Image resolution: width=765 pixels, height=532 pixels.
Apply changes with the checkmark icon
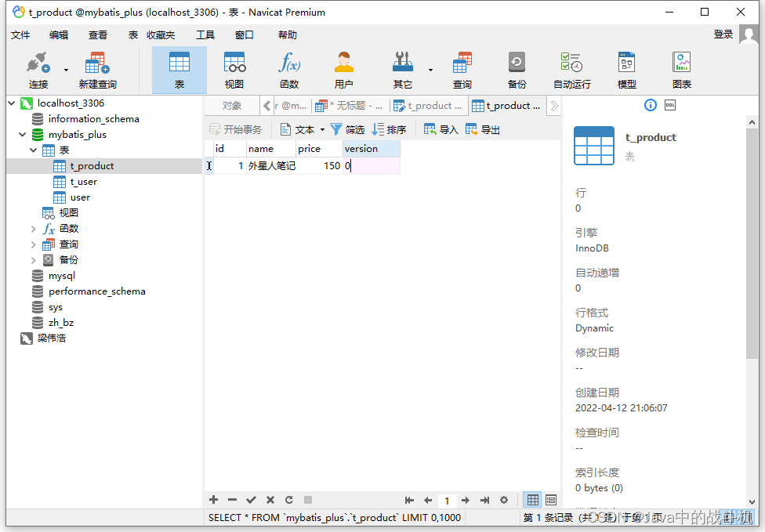(252, 500)
